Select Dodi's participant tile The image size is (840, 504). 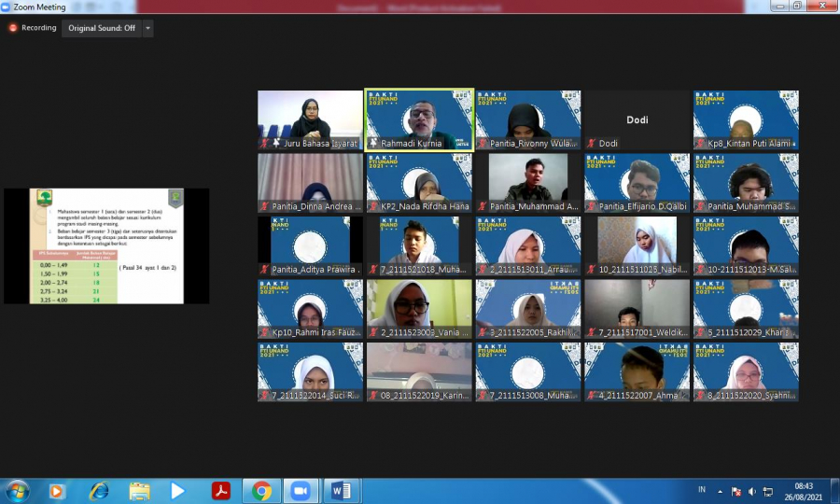637,119
